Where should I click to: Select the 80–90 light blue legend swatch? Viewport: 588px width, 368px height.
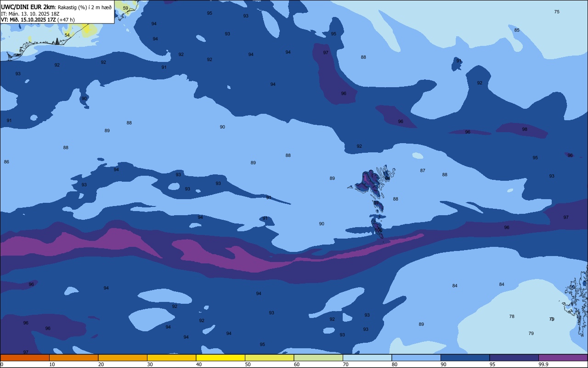click(416, 357)
